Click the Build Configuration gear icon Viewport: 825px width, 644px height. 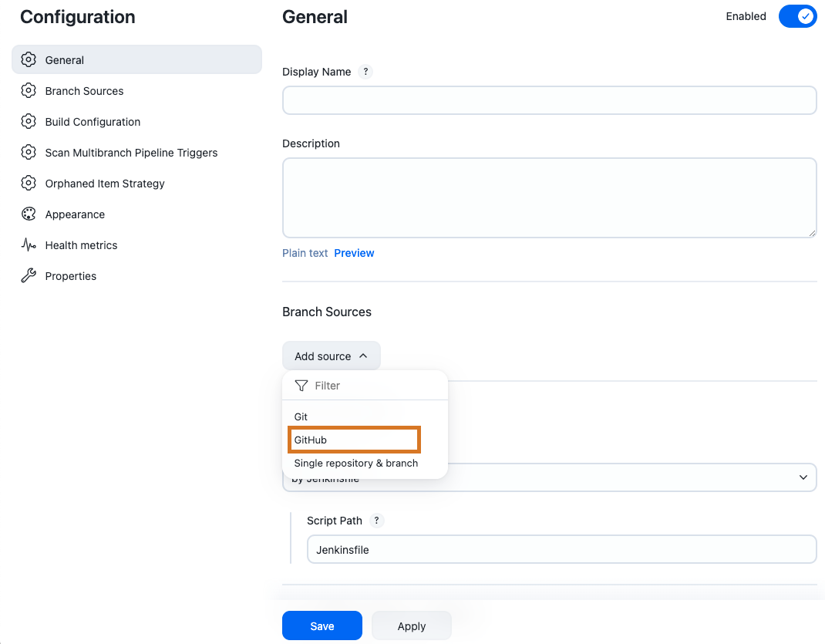(x=29, y=121)
